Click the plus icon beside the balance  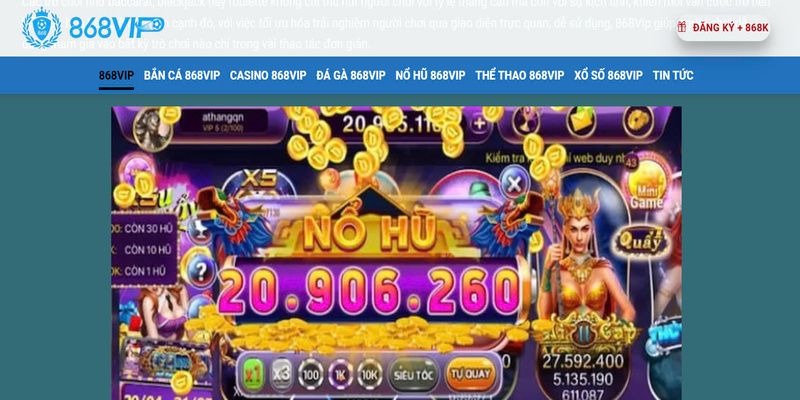coord(480,123)
